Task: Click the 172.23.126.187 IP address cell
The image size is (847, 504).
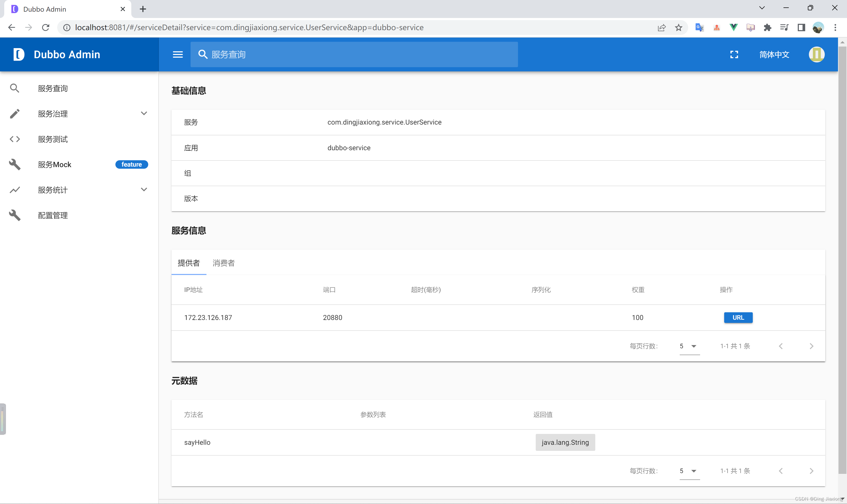Action: click(208, 318)
